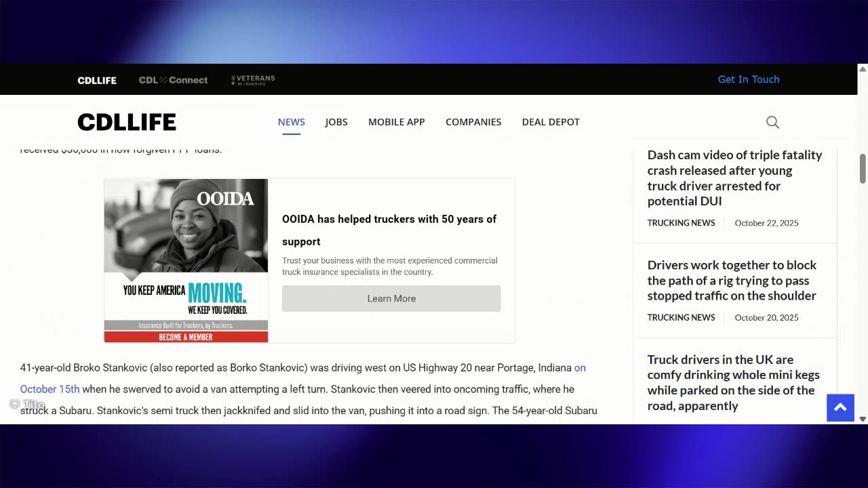Click the scrollbar down arrow

(x=863, y=419)
